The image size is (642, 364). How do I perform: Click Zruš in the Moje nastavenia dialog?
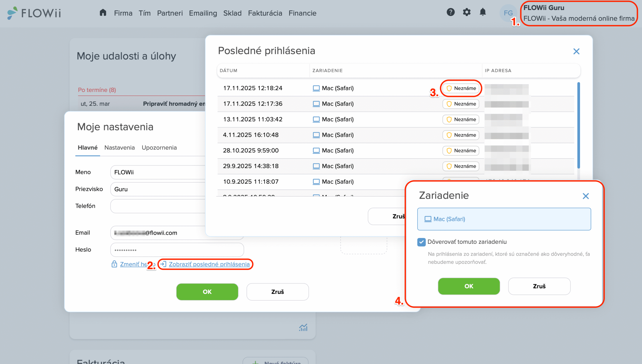[277, 292]
